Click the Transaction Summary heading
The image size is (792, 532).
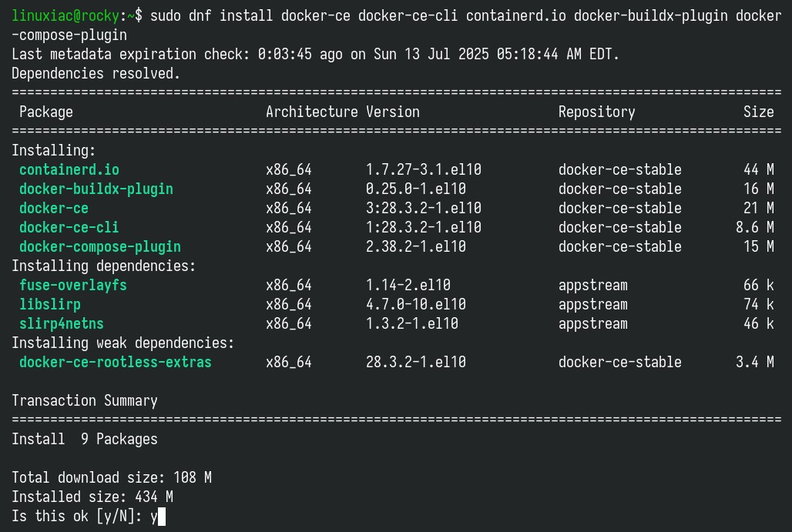point(85,401)
